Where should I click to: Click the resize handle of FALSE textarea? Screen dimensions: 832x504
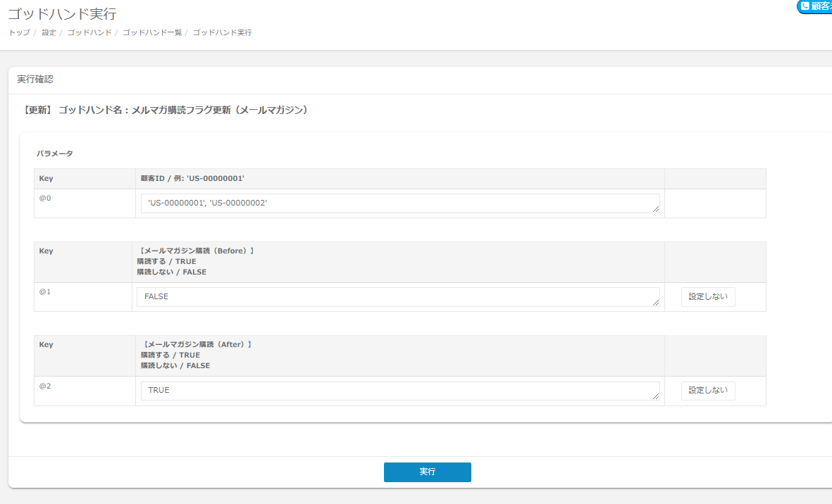(656, 303)
